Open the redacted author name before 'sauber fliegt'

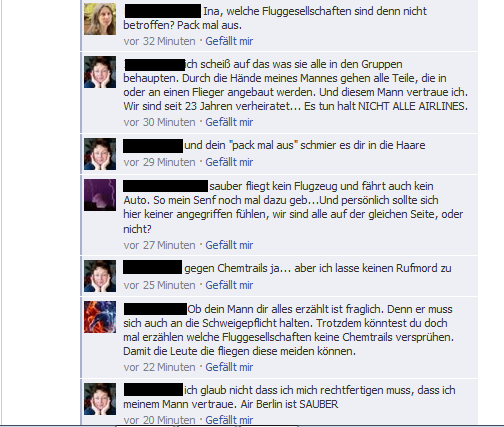(x=165, y=186)
